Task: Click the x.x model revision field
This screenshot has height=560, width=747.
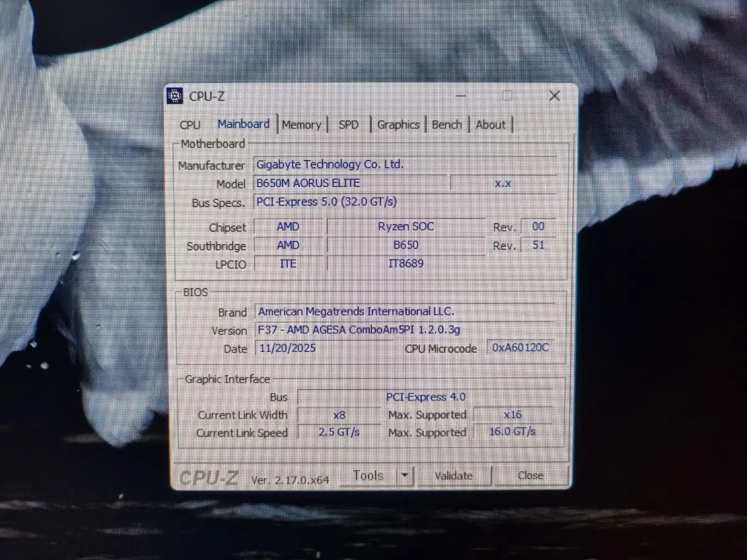Action: [x=503, y=184]
